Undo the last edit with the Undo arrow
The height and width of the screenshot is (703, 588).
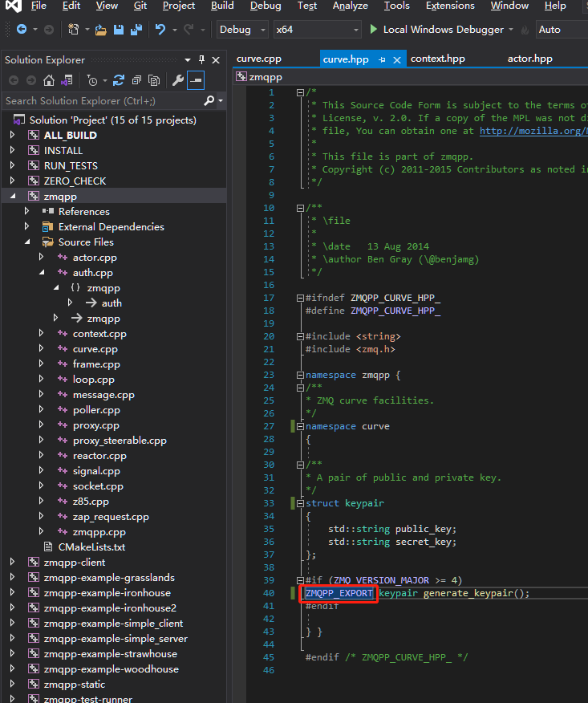(160, 30)
